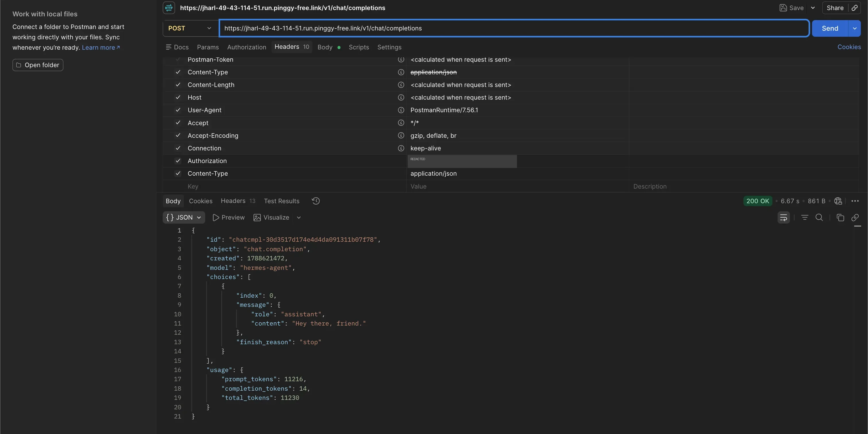Click the Visualize button
Viewport: 868px width, 434px height.
click(x=271, y=218)
